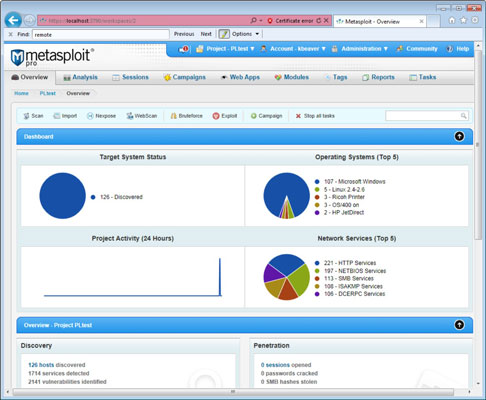Click the Certificate error warning

[290, 21]
